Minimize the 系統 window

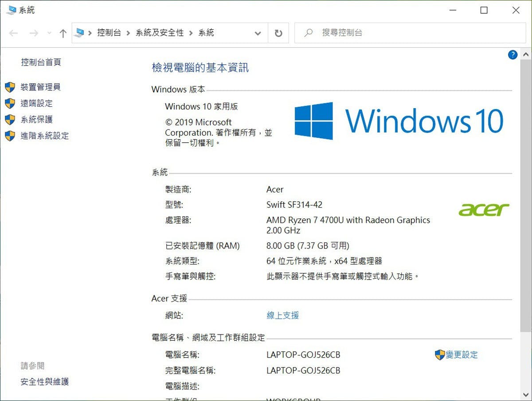pyautogui.click(x=452, y=10)
